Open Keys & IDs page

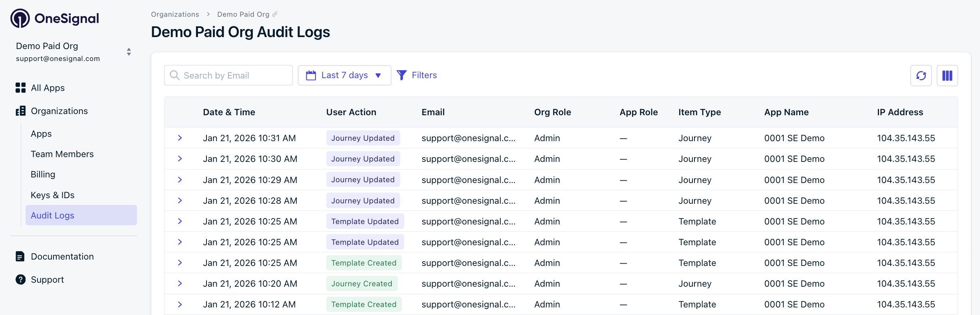[x=53, y=195]
